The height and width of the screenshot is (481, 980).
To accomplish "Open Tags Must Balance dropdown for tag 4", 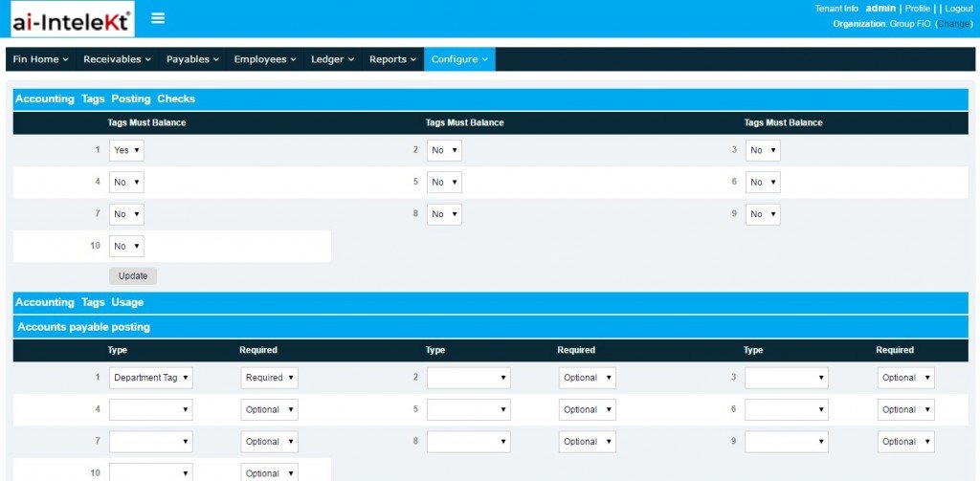I will (x=126, y=183).
